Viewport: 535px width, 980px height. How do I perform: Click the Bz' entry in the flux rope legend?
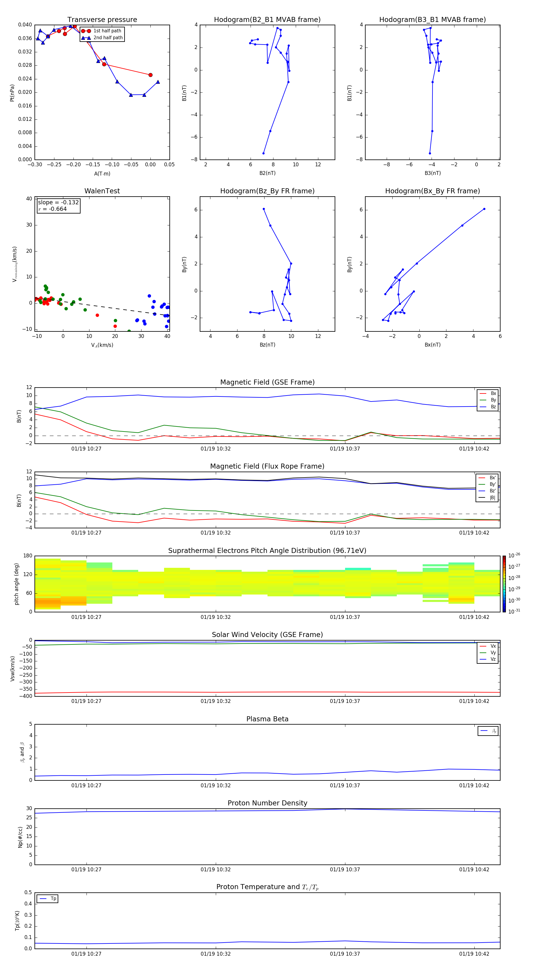click(x=487, y=491)
